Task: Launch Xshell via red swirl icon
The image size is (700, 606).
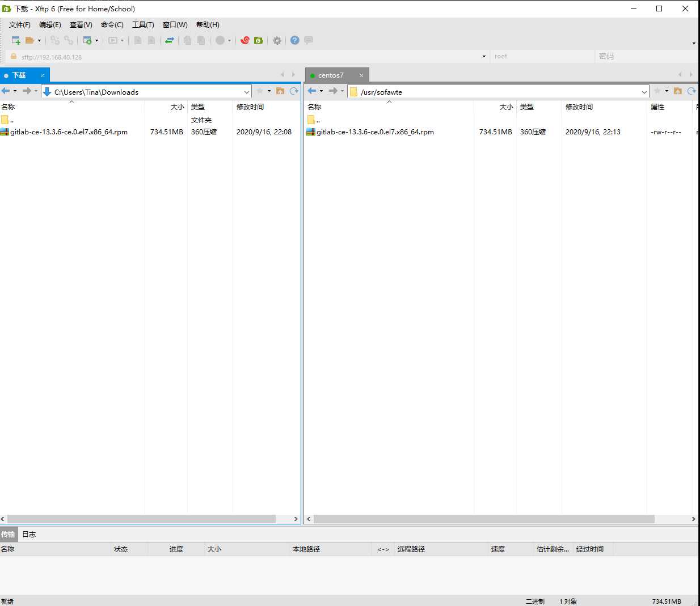Action: coord(245,40)
